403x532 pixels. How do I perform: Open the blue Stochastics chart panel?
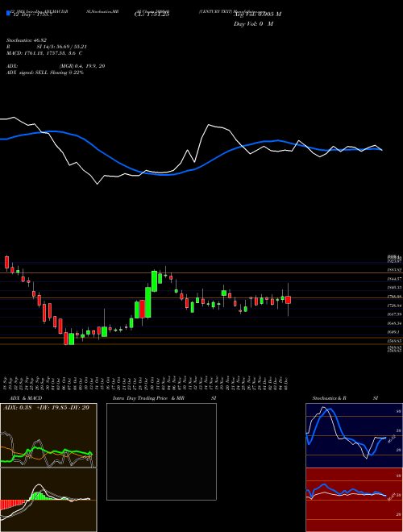(354, 435)
